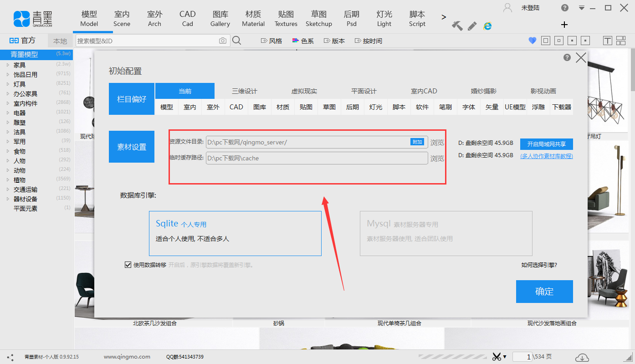The width and height of the screenshot is (635, 364).
Task: Select the Sqlite 个人专用 database engine
Action: 235,233
